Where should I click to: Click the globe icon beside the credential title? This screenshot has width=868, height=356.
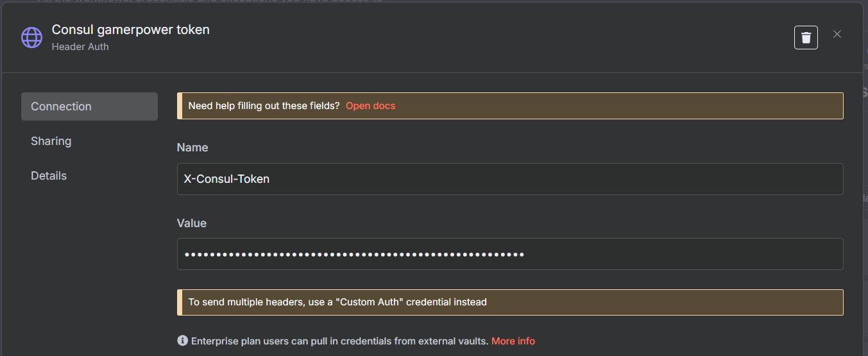[x=31, y=37]
